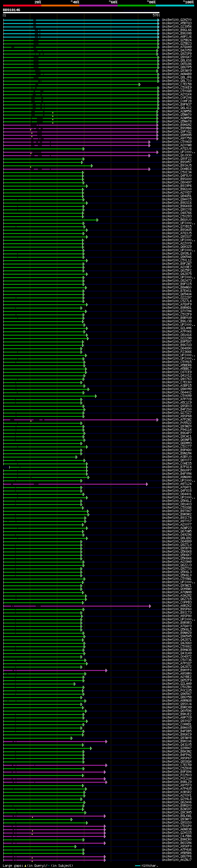The image size is (197, 868).
Task: Select the UniRef100_Q0J930 label
Action: 177,155
